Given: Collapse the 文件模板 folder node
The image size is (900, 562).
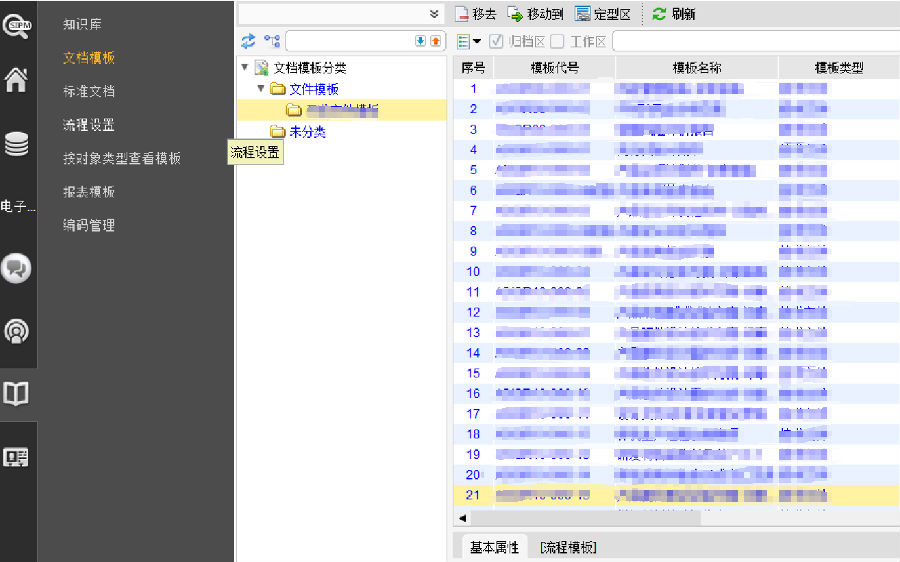Looking at the screenshot, I should (261, 88).
